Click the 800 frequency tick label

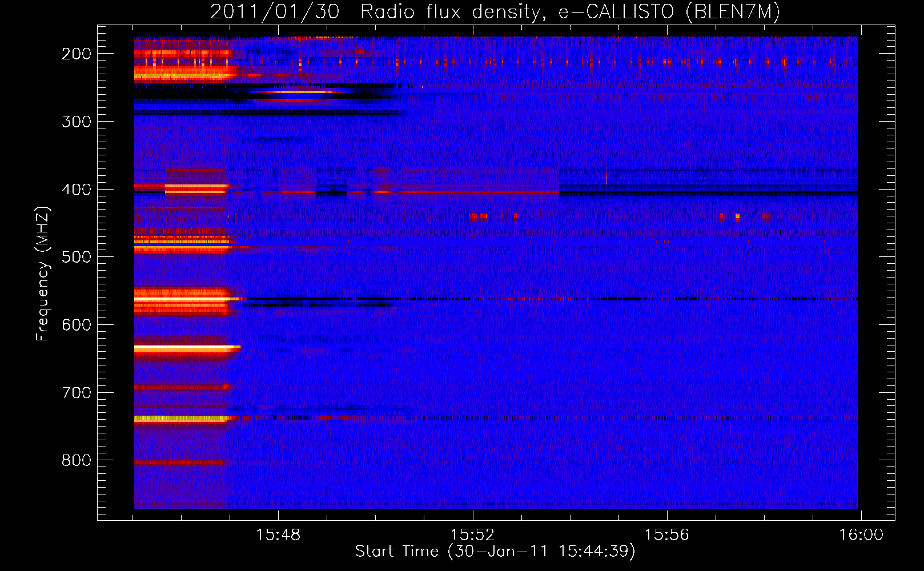click(x=77, y=460)
